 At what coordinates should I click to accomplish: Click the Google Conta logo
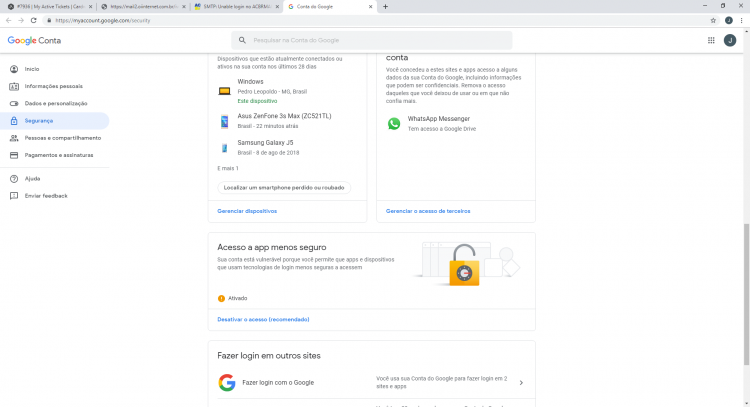pos(34,41)
